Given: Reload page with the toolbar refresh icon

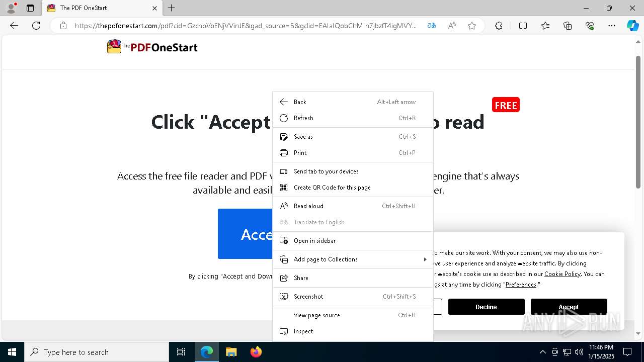Looking at the screenshot, I should [x=36, y=26].
